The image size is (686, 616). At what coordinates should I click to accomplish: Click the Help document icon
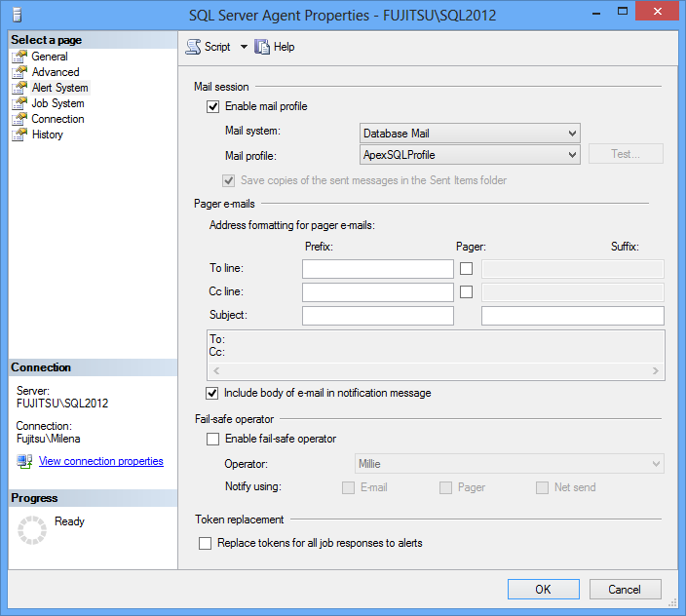(262, 47)
